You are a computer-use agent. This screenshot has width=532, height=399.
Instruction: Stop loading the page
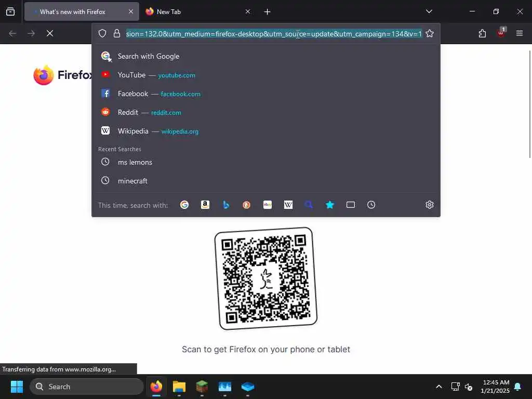point(50,33)
